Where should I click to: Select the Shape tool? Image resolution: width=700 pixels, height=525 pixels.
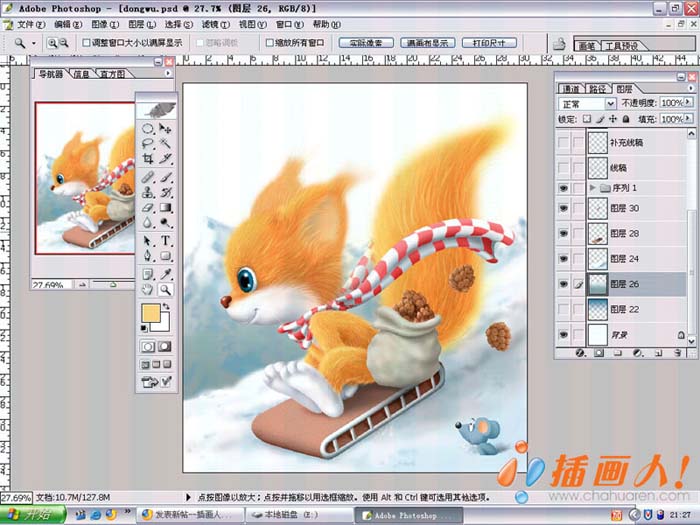[165, 256]
